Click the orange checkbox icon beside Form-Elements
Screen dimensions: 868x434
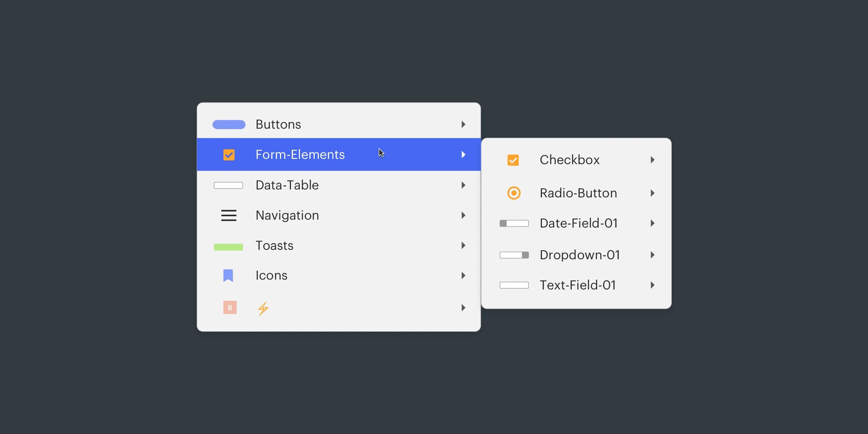(229, 155)
